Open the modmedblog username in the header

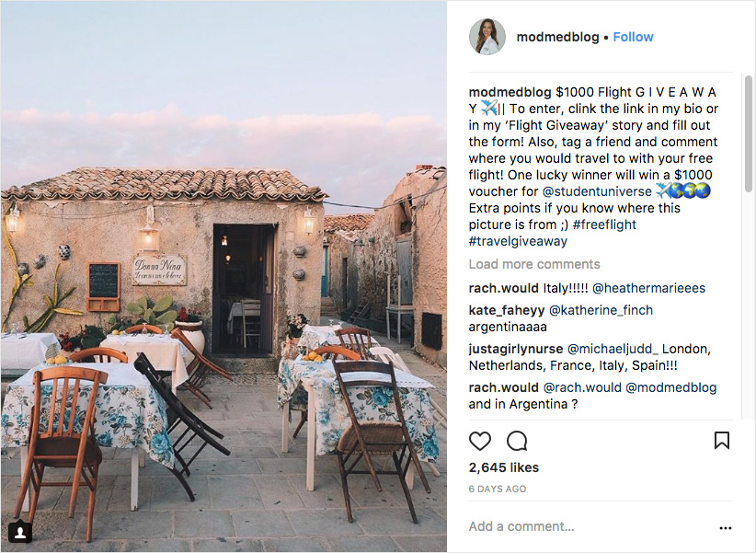pyautogui.click(x=556, y=37)
